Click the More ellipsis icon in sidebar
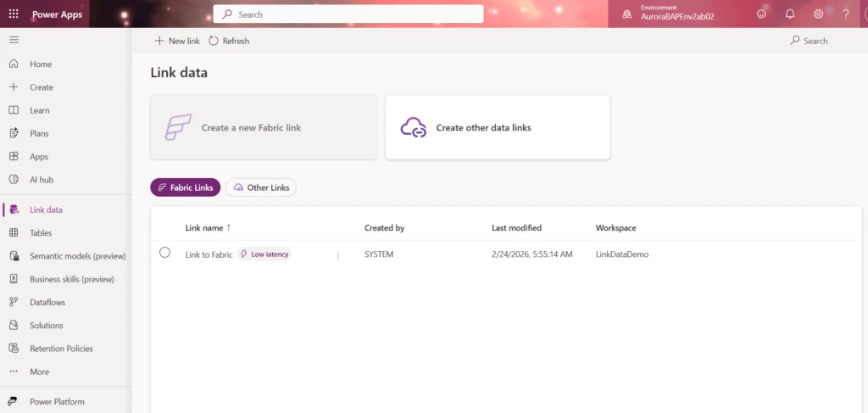Viewport: 868px width, 413px height. pyautogui.click(x=14, y=371)
